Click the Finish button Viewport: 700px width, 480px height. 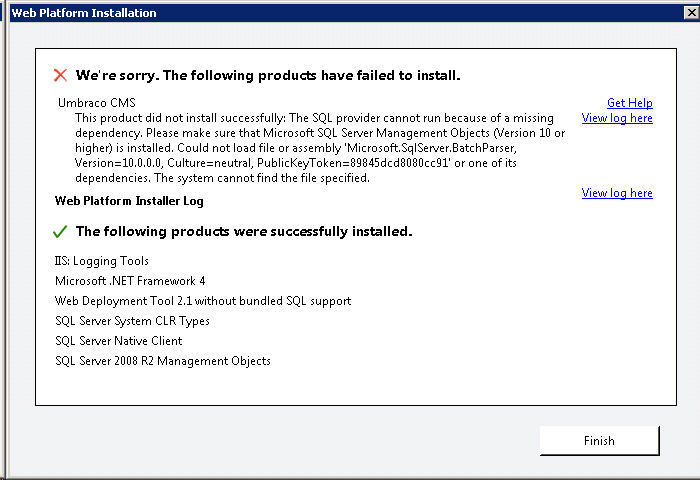click(x=600, y=441)
